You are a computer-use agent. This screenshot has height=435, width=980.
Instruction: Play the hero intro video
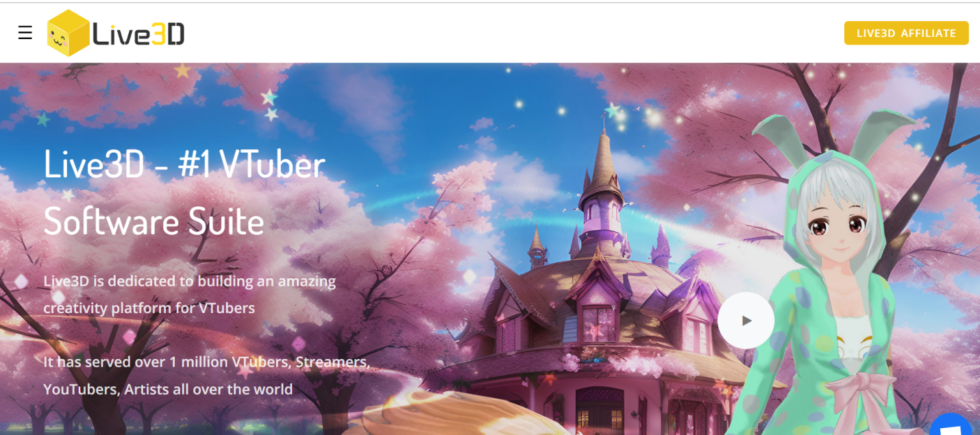point(746,321)
